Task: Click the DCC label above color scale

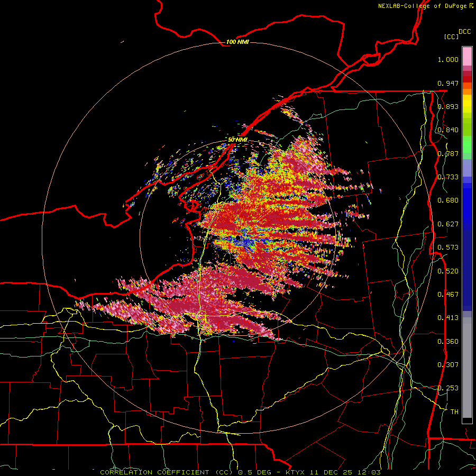Action: pyautogui.click(x=465, y=32)
